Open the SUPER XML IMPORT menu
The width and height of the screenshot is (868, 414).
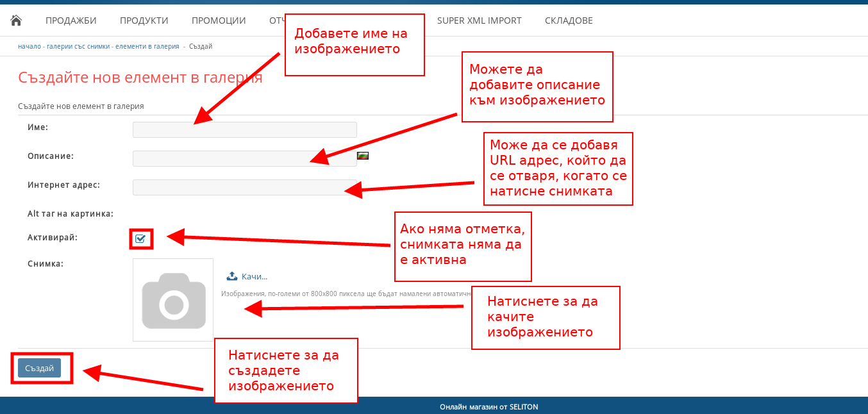[x=479, y=21]
